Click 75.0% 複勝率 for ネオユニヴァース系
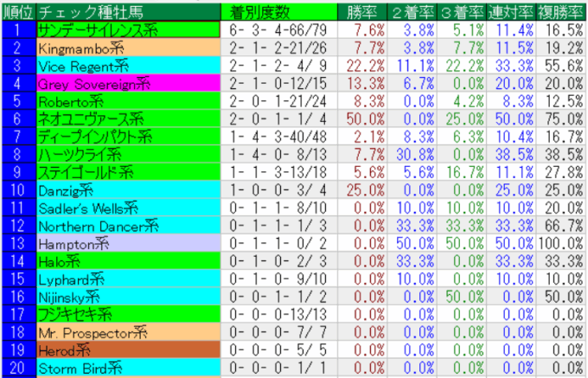 pyautogui.click(x=560, y=119)
